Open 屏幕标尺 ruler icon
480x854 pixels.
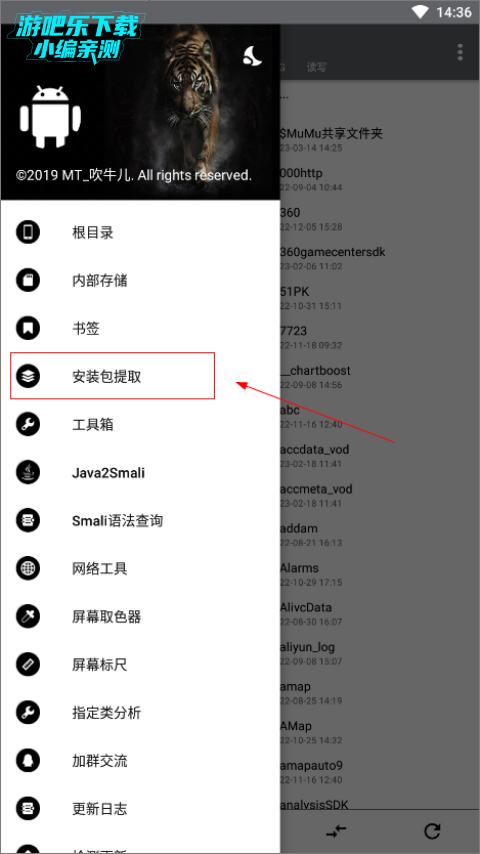(x=28, y=664)
